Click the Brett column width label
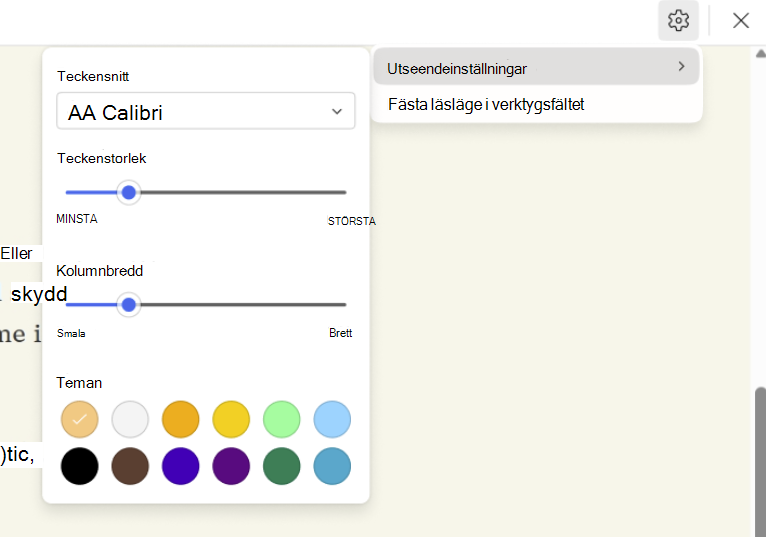The width and height of the screenshot is (766, 537). (340, 333)
